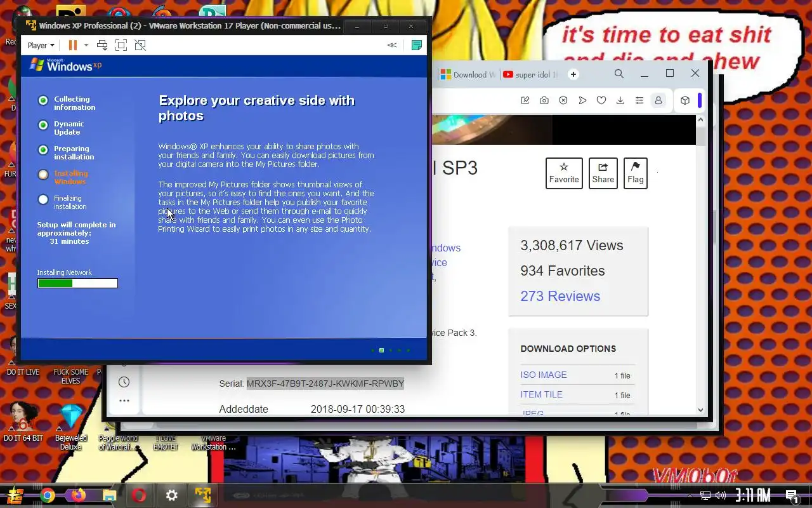Click the browser page scrollbar down arrow
812x508 pixels.
pos(701,410)
